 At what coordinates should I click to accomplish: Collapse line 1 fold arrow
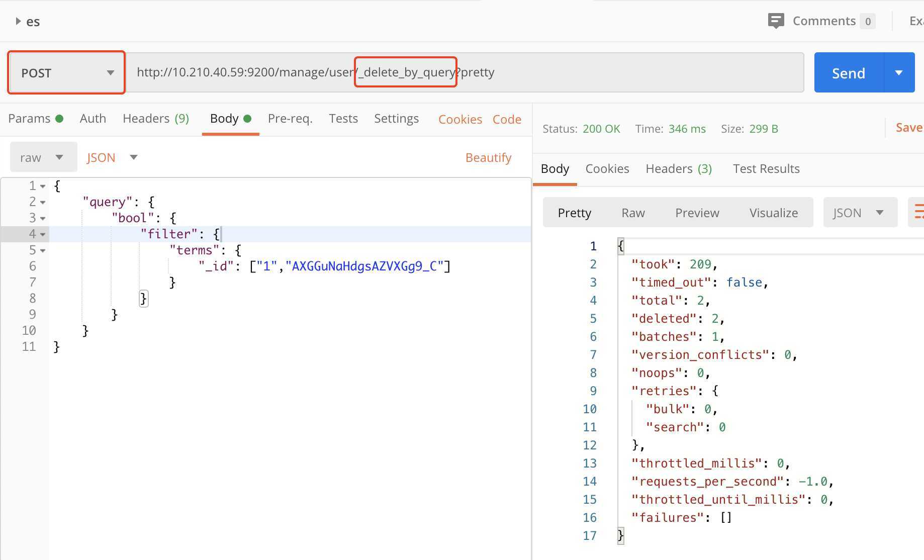tap(43, 186)
